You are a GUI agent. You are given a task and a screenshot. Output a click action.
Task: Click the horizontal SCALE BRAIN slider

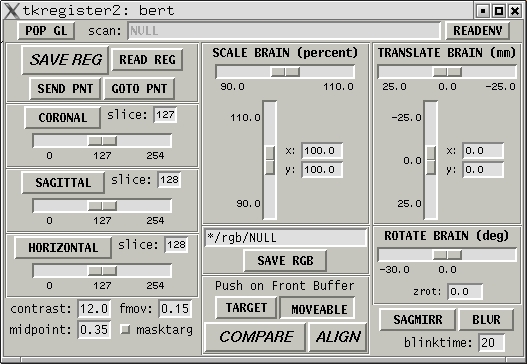[x=285, y=72]
